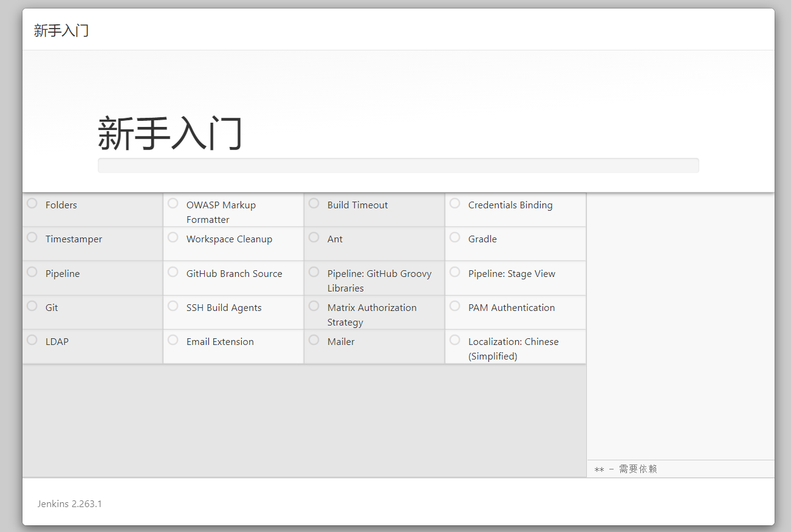Select the Credentials Binding plugin name

pos(510,205)
